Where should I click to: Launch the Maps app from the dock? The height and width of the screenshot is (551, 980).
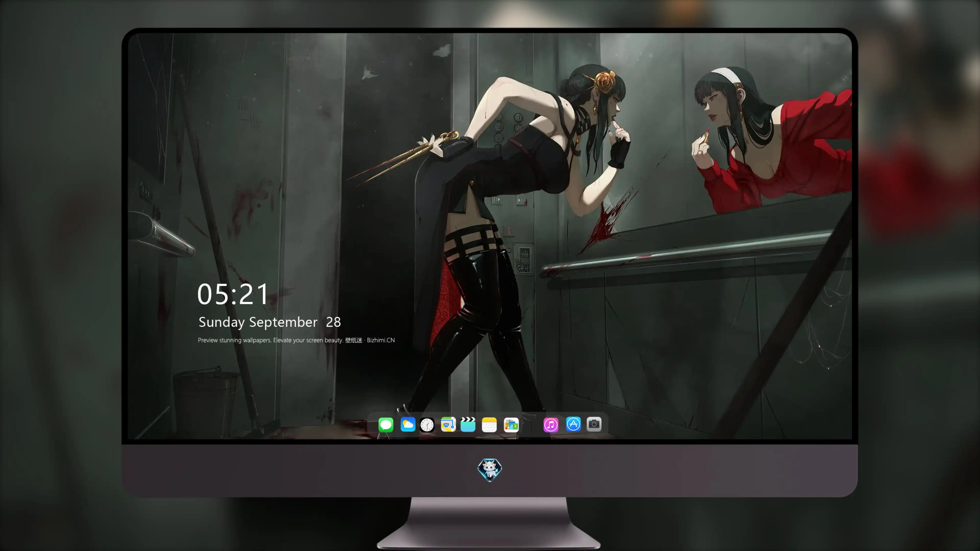(448, 424)
